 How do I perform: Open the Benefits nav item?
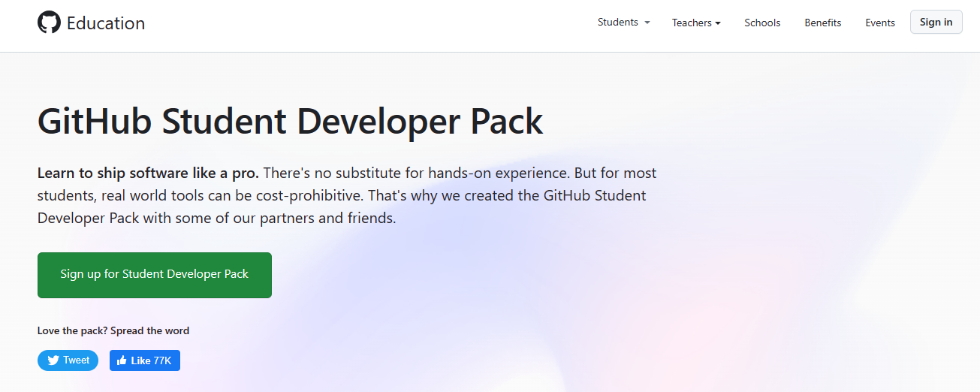(823, 23)
